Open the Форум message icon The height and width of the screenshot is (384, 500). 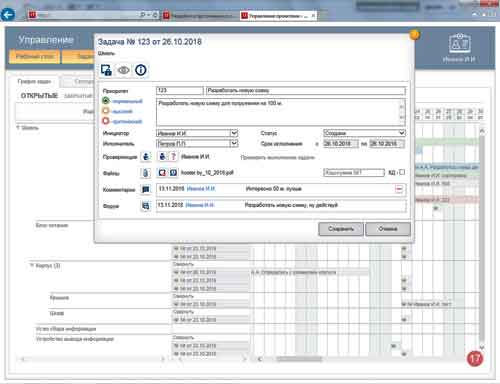point(146,206)
